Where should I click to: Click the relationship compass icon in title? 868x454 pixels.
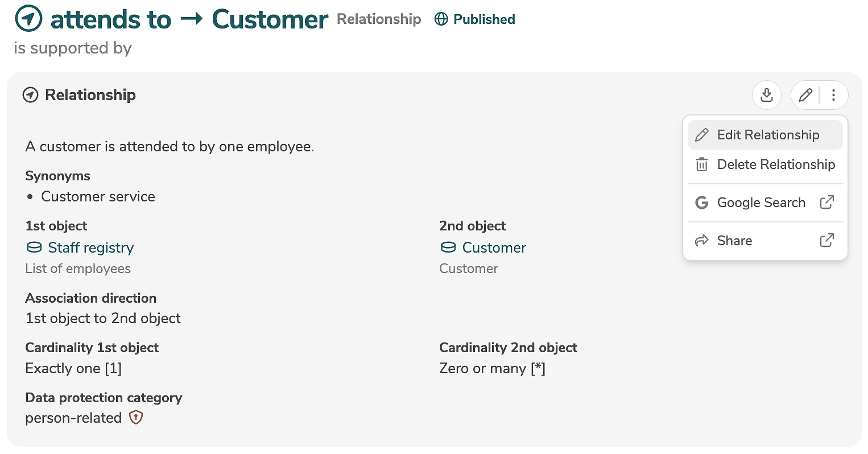28,19
